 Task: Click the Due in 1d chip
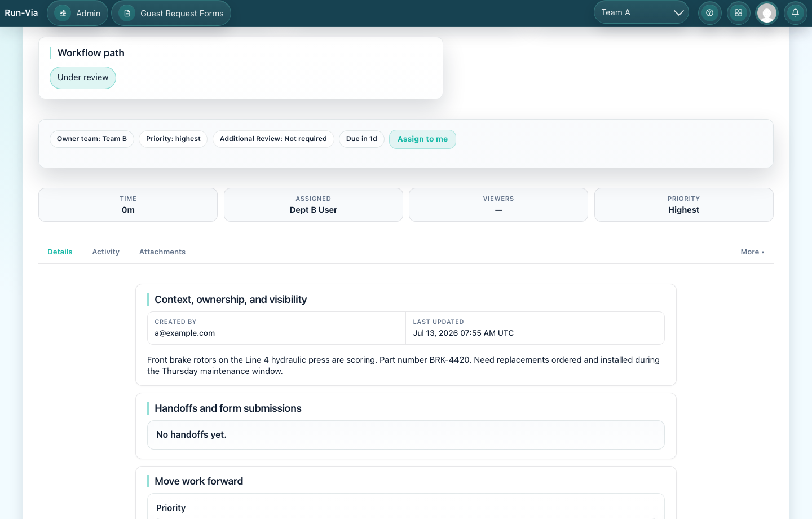(x=361, y=139)
